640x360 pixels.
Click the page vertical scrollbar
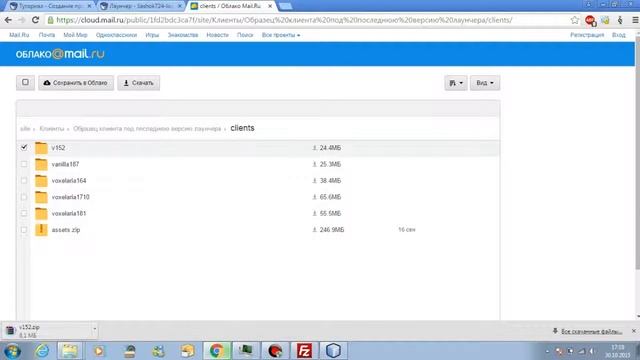tap(637, 153)
